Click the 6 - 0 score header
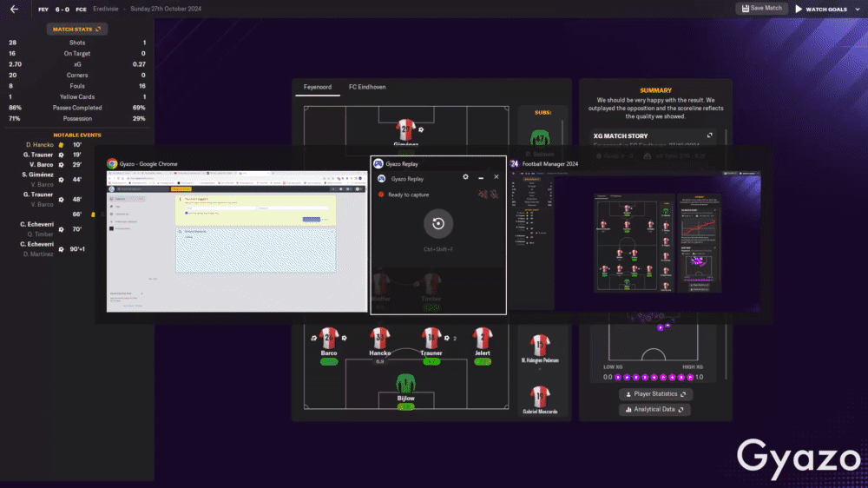This screenshot has height=488, width=868. click(62, 10)
